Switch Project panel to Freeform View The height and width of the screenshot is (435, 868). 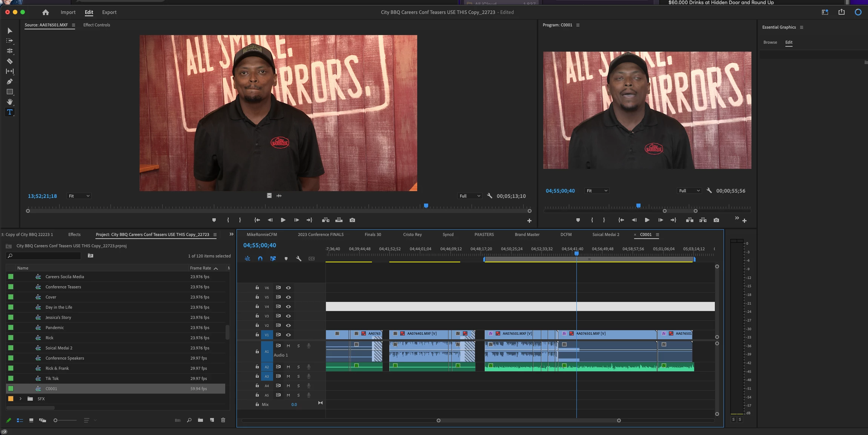[x=43, y=420]
